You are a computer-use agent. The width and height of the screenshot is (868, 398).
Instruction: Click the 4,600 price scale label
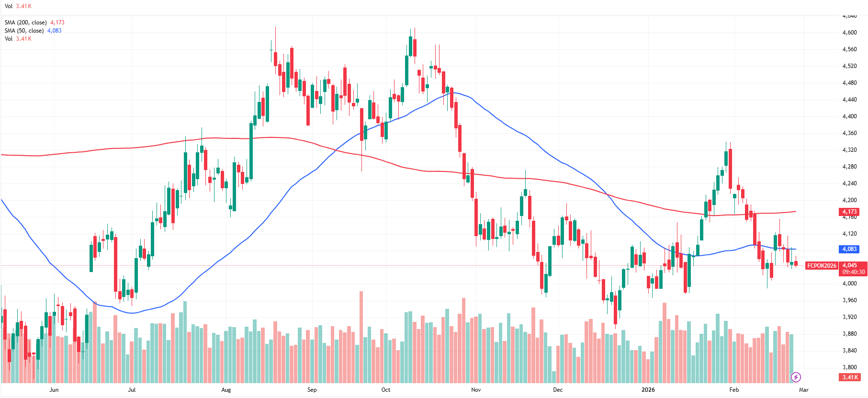[850, 33]
